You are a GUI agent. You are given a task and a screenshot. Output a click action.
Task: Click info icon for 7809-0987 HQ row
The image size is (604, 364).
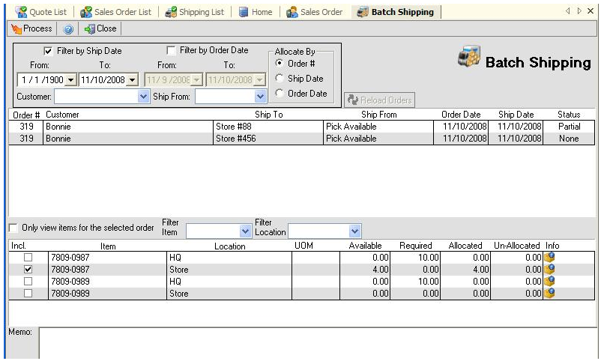[x=551, y=257]
